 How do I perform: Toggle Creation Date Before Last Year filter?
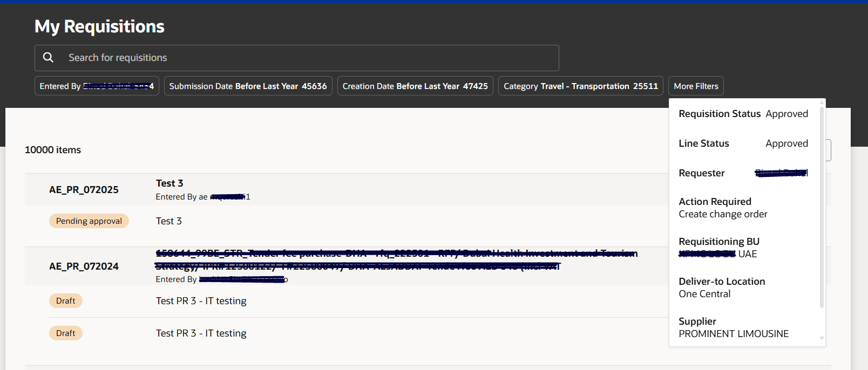coord(415,86)
